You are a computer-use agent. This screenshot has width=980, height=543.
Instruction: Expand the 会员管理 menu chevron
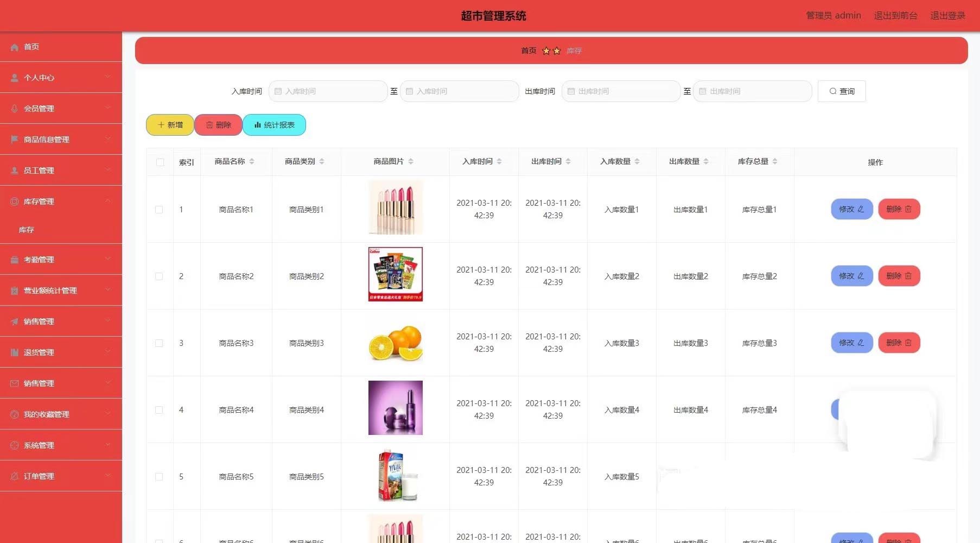[108, 108]
